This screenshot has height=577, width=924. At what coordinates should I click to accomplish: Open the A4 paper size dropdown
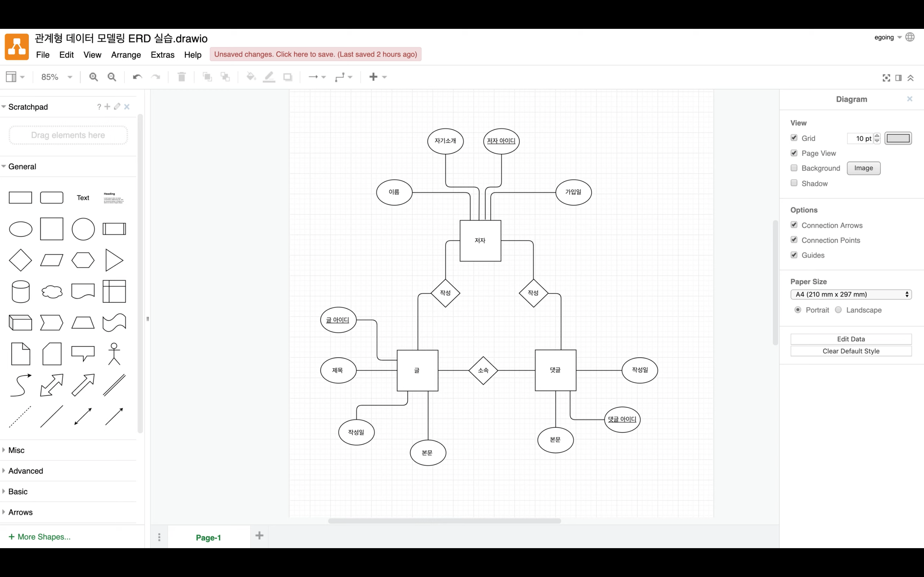pos(851,294)
